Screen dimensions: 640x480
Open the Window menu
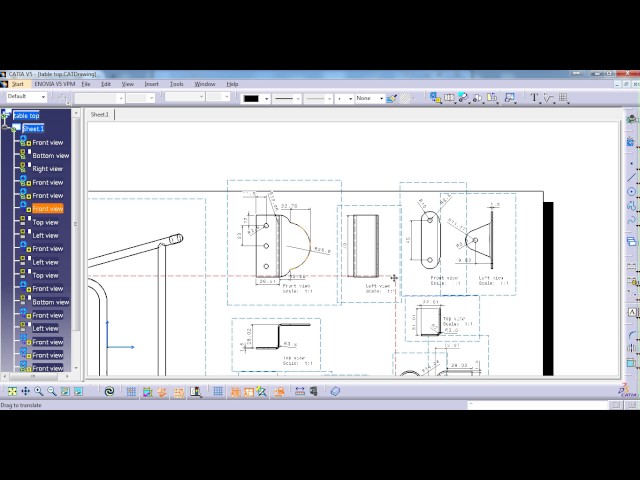coord(205,84)
